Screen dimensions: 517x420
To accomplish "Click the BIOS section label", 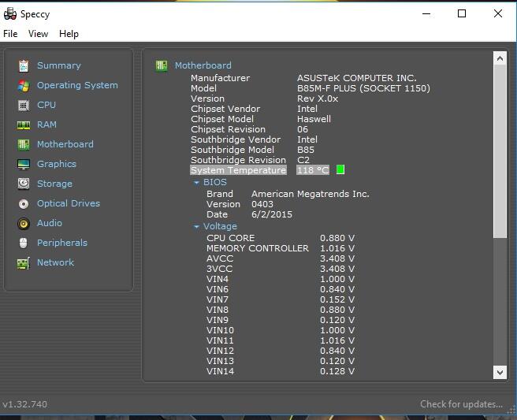I will pos(215,182).
